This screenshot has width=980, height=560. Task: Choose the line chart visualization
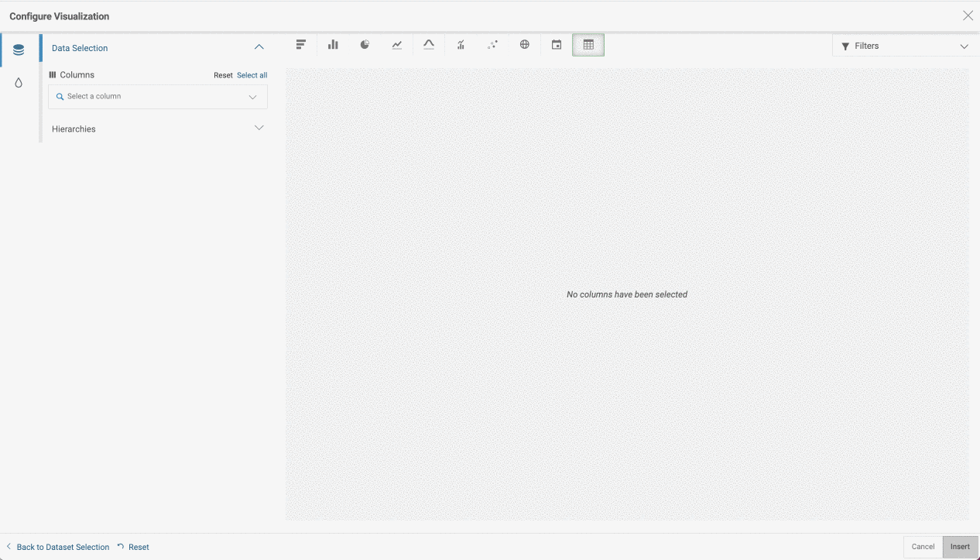[x=397, y=45]
